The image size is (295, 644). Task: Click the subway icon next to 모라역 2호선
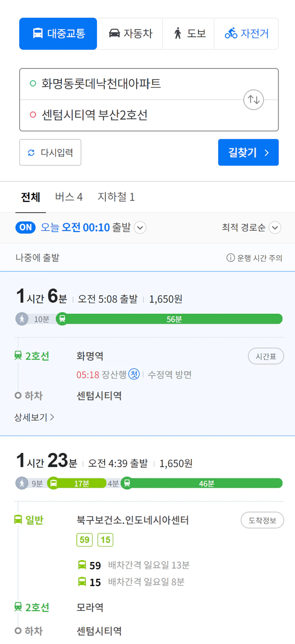click(x=18, y=607)
